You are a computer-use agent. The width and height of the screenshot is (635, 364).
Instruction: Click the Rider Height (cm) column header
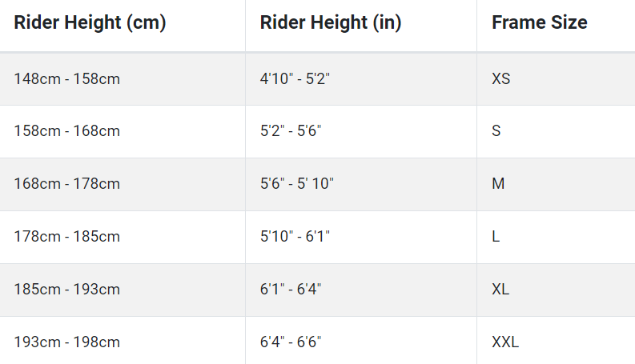123,26
